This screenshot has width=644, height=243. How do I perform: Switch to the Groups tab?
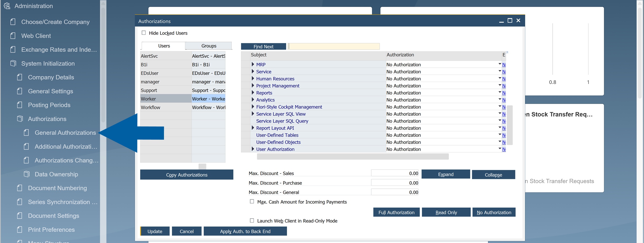tap(208, 46)
